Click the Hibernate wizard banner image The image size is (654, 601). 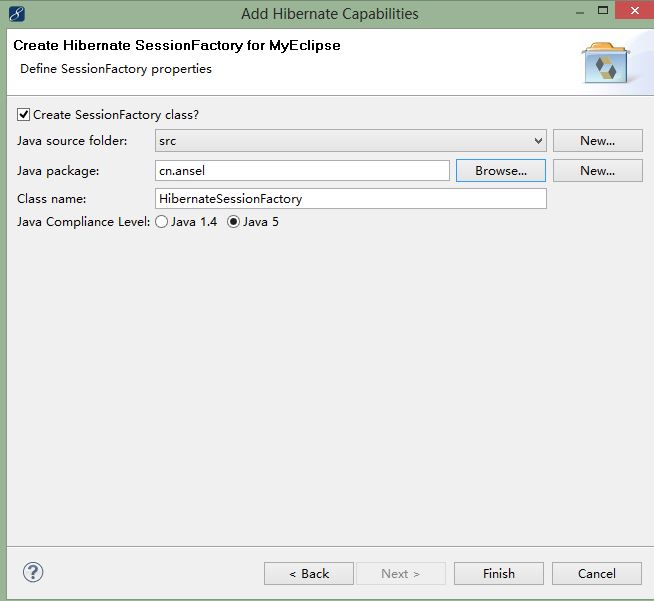pyautogui.click(x=606, y=63)
